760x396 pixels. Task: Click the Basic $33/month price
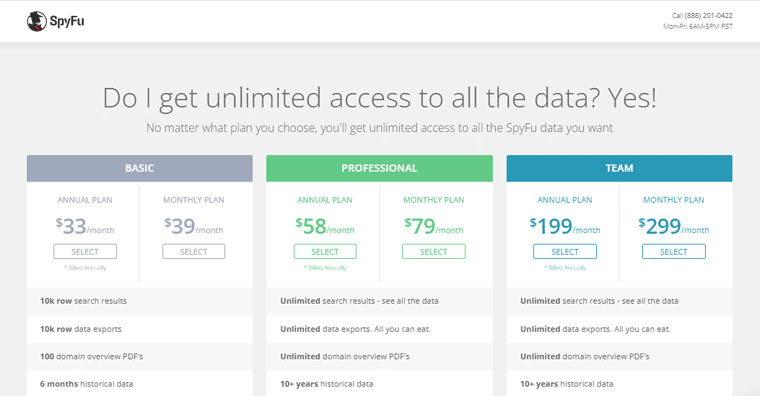85,226
